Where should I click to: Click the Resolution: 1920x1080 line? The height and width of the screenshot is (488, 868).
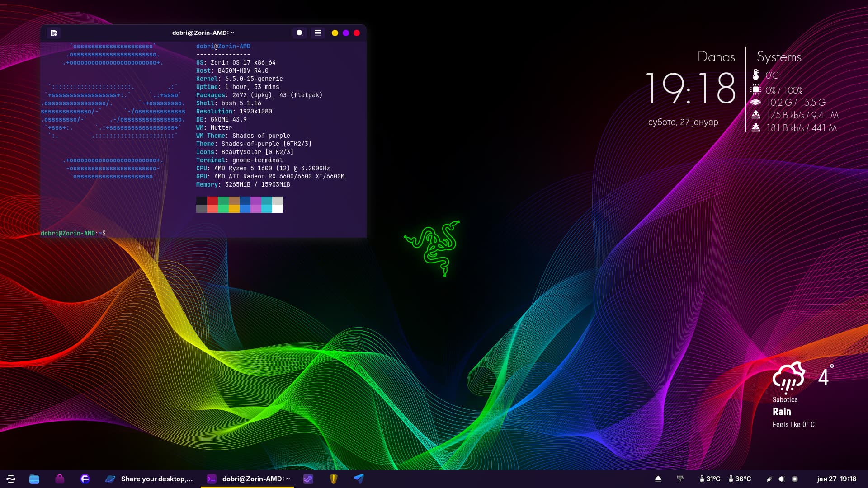pos(234,112)
